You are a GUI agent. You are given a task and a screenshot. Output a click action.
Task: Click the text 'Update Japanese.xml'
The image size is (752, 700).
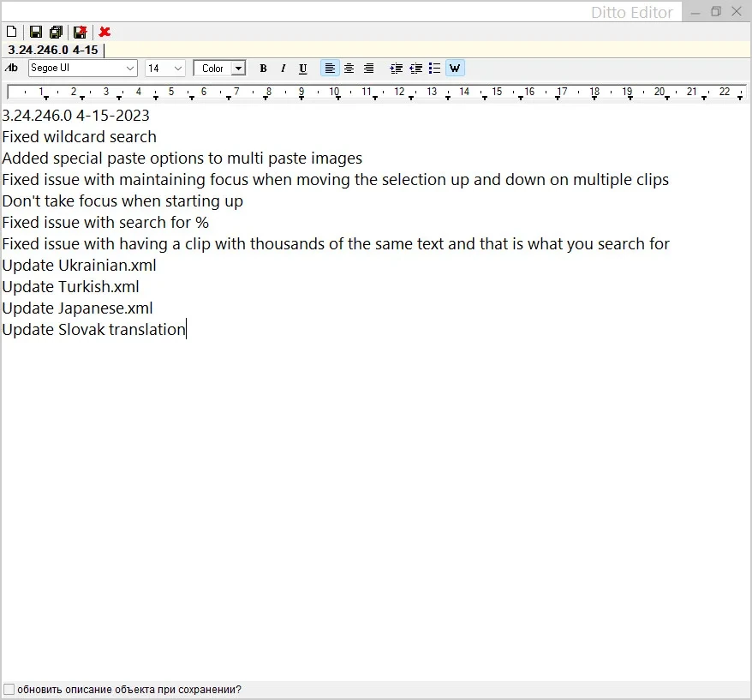pos(77,308)
